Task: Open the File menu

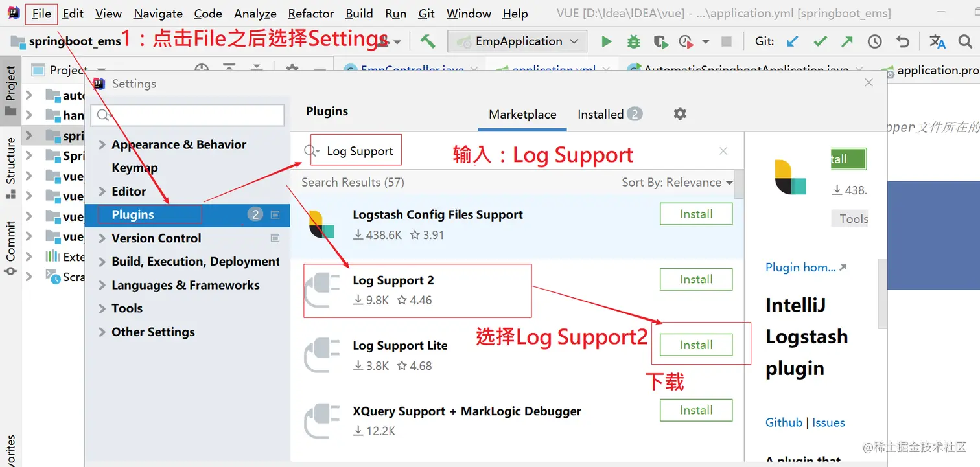Action: (x=41, y=14)
